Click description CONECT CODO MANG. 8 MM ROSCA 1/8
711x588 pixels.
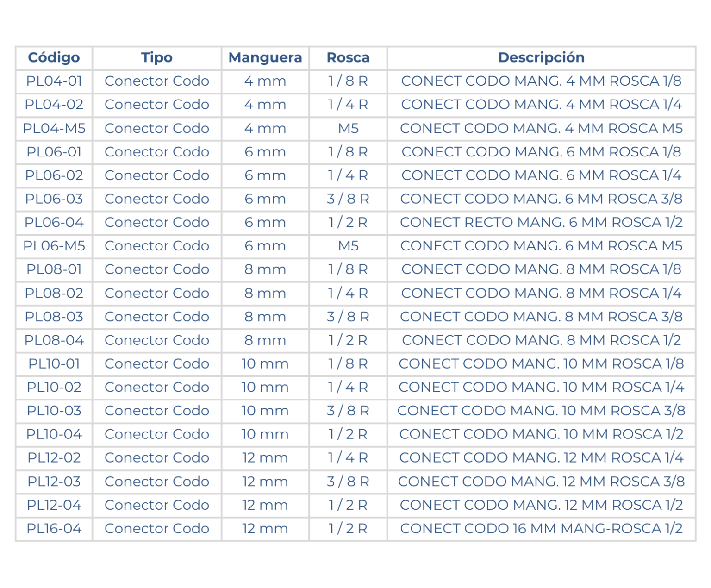(x=541, y=269)
